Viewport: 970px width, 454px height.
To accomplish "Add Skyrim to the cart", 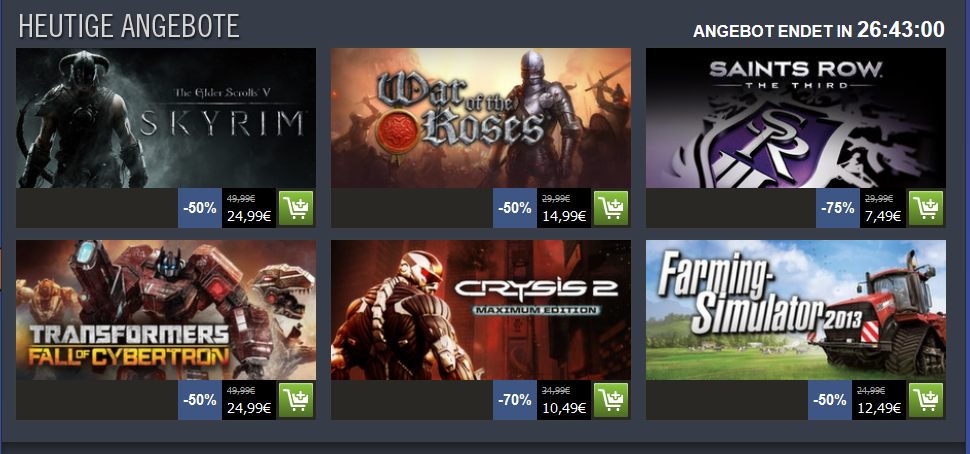I will click(296, 208).
